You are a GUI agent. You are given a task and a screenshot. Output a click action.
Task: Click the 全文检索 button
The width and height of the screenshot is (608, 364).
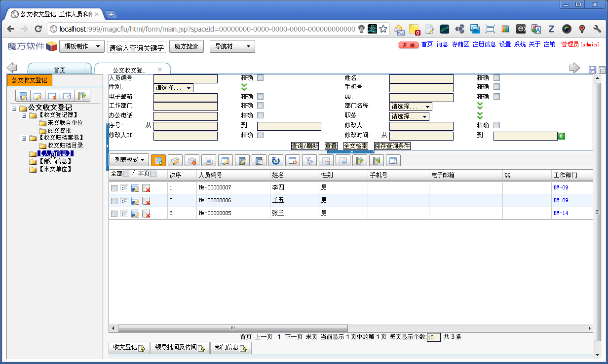pyautogui.click(x=355, y=146)
